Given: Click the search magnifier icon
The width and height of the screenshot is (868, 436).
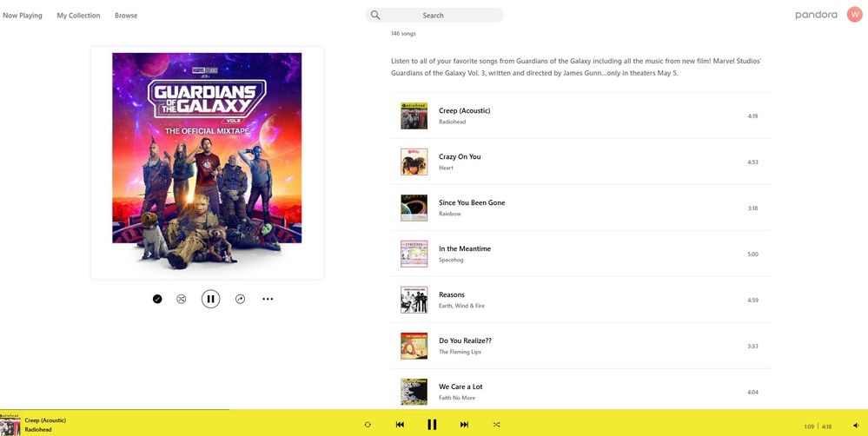Looking at the screenshot, I should click(375, 15).
